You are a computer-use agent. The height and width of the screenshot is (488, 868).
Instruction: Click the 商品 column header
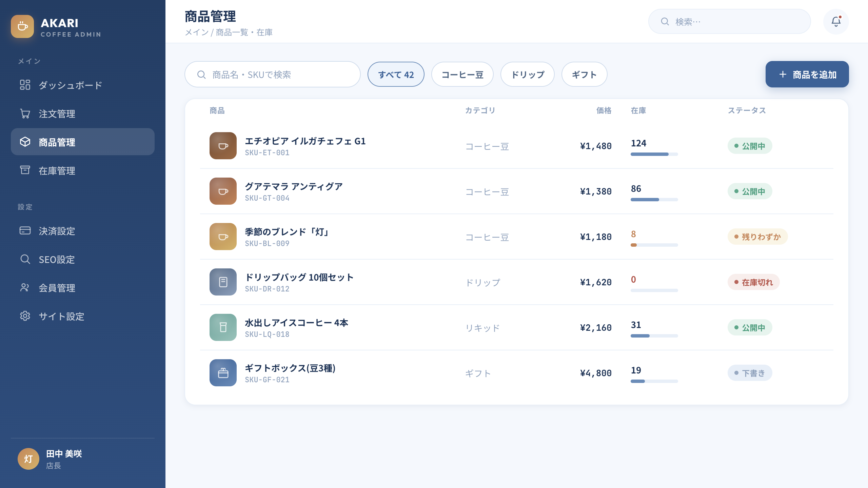[217, 110]
